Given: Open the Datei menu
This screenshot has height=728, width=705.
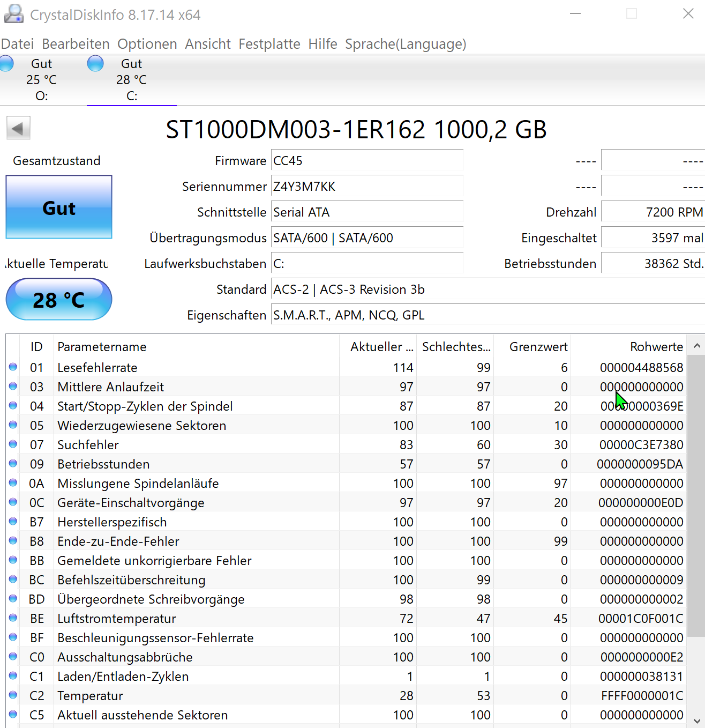Looking at the screenshot, I should coord(17,44).
